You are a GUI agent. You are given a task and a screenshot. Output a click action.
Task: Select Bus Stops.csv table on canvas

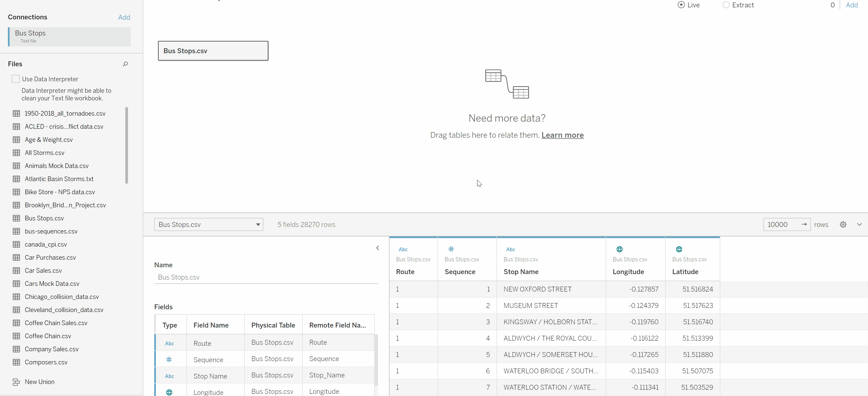pyautogui.click(x=213, y=51)
